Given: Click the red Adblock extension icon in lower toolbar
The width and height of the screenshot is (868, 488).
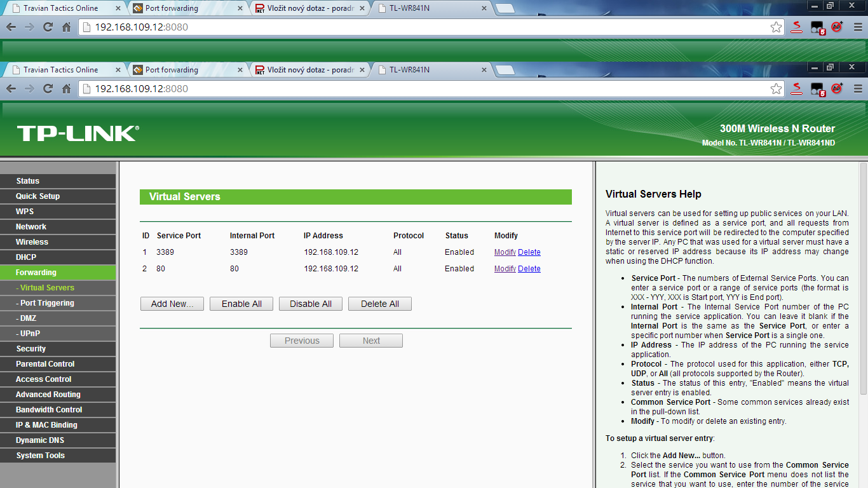Looking at the screenshot, I should coord(837,89).
